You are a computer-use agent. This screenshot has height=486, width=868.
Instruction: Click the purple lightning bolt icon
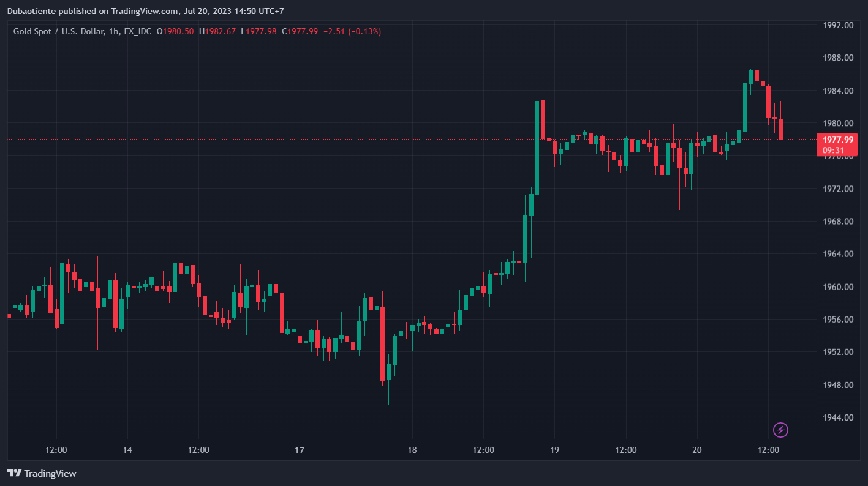(780, 430)
